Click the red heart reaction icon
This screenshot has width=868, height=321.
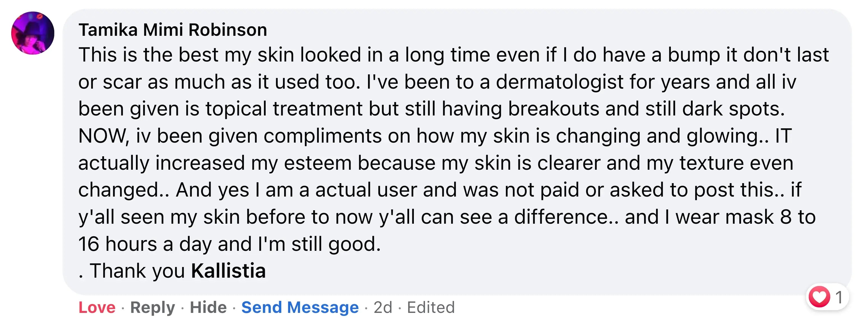[x=819, y=297]
